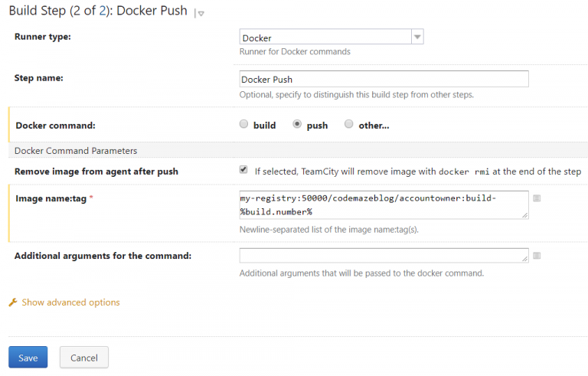Click the Save button
The image size is (588, 376).
tap(28, 358)
